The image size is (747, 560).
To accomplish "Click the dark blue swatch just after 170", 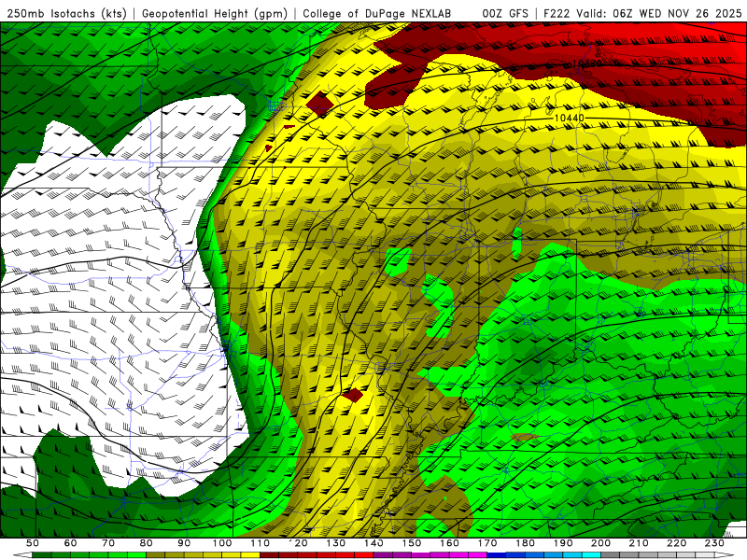I will (x=497, y=555).
